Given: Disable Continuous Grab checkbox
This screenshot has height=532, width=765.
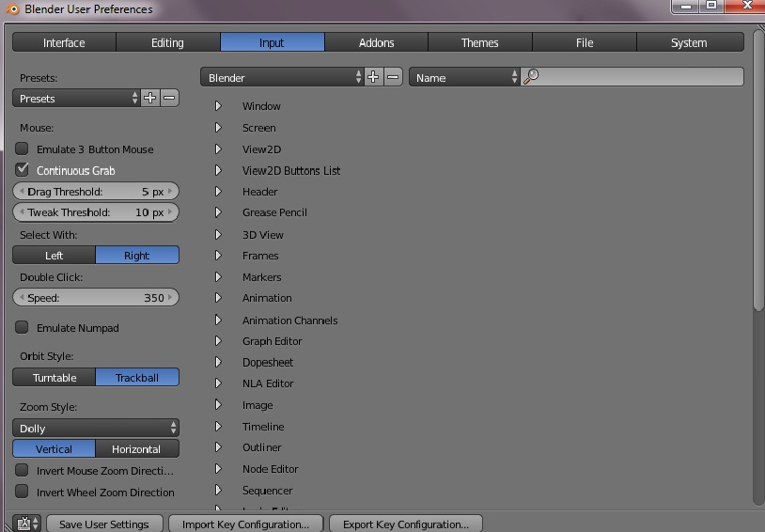Looking at the screenshot, I should click(x=22, y=170).
